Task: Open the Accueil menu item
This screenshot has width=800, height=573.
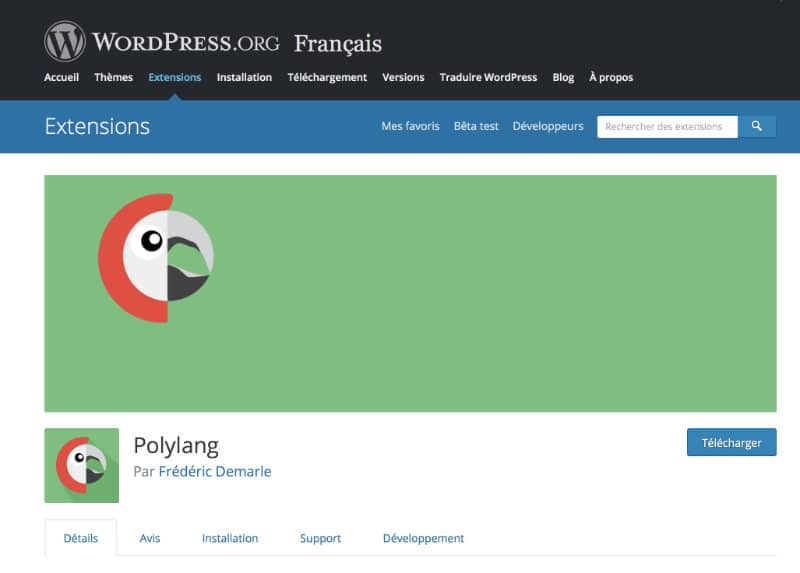Action: tap(61, 78)
